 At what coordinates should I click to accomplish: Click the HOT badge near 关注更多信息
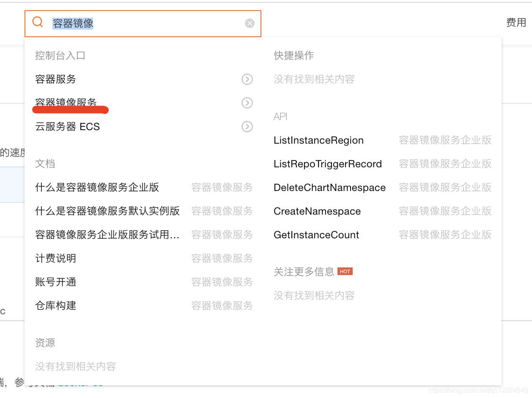point(345,272)
